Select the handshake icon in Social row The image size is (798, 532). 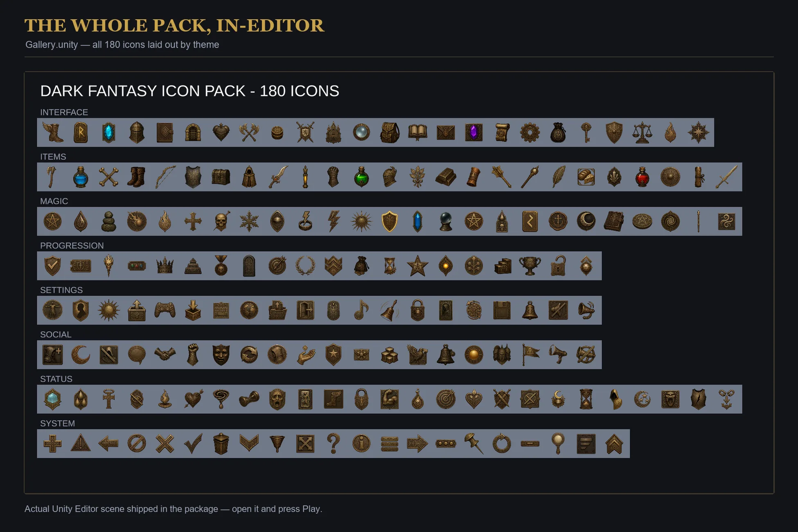(165, 355)
